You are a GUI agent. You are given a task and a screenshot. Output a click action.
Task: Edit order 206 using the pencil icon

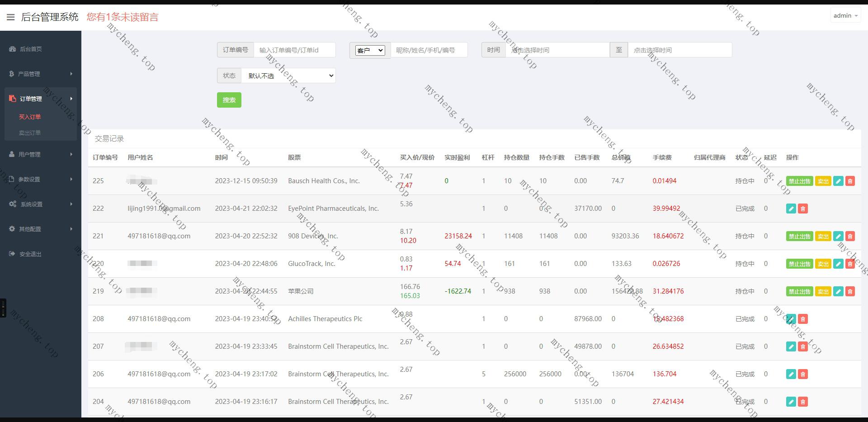click(791, 374)
